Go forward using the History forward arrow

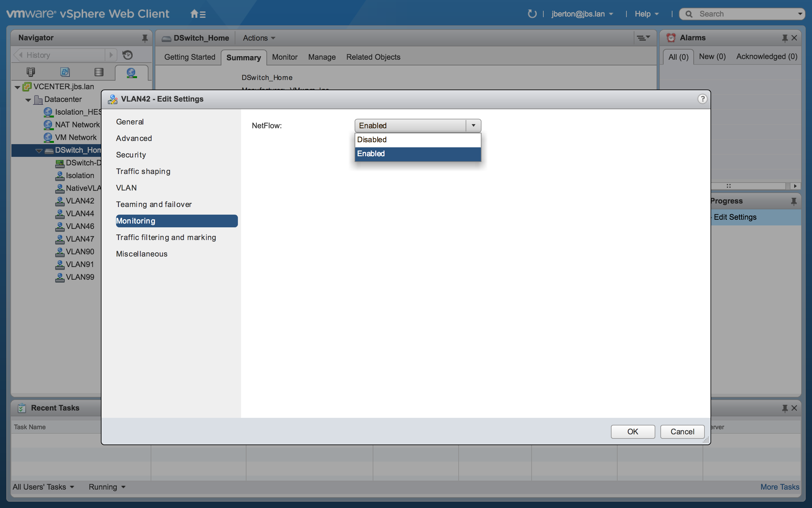pos(111,55)
